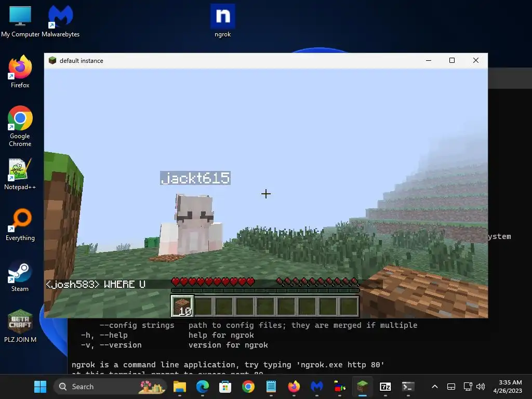
Task: Click '-h, --help' line in terminal
Action: pos(104,335)
